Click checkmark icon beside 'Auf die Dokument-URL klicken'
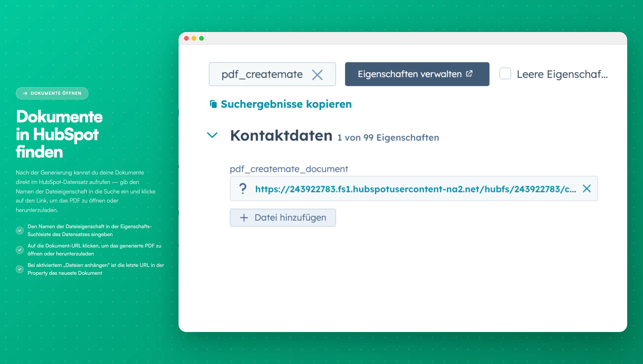Viewport: 643px width, 364px height. point(20,250)
